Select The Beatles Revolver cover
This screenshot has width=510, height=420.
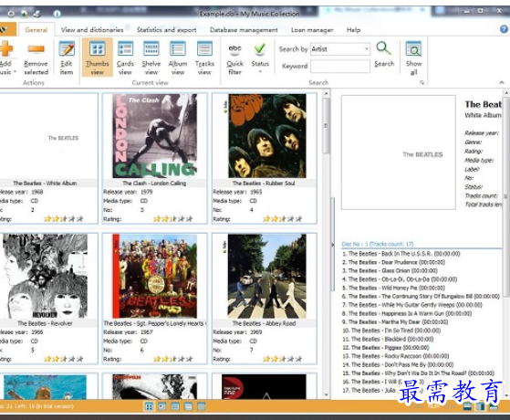click(46, 276)
